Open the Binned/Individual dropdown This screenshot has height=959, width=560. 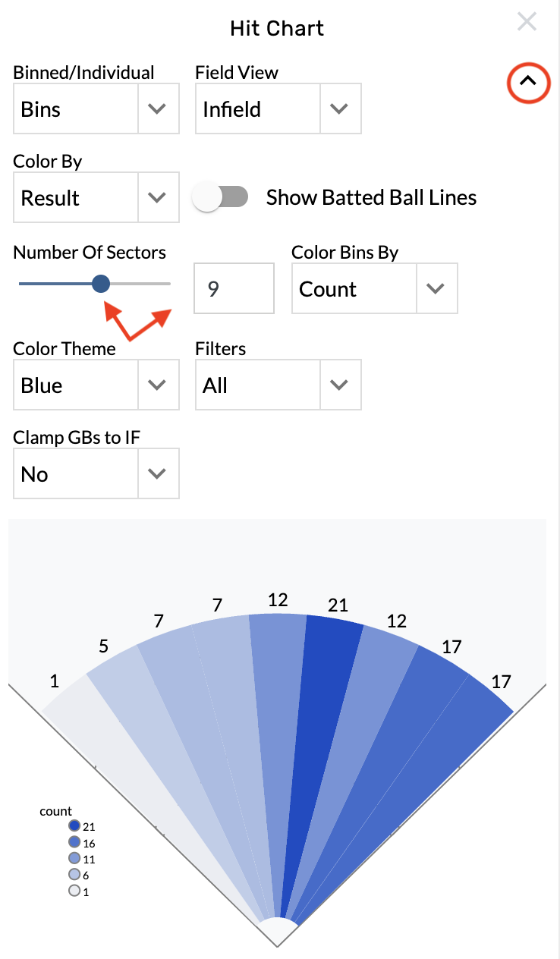[x=96, y=109]
